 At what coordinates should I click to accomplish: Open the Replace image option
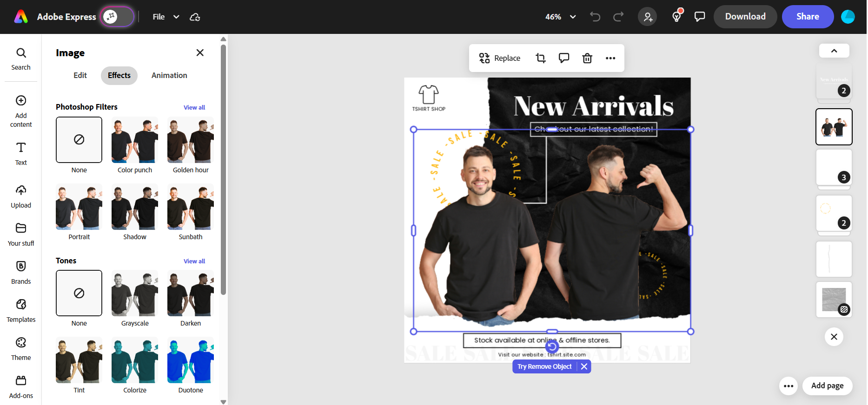click(x=500, y=58)
